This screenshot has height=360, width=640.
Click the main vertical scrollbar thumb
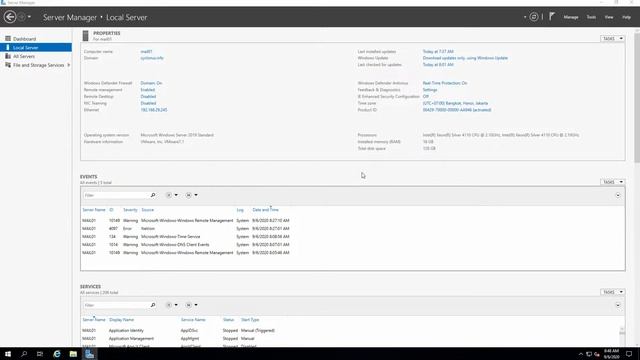(x=637, y=98)
